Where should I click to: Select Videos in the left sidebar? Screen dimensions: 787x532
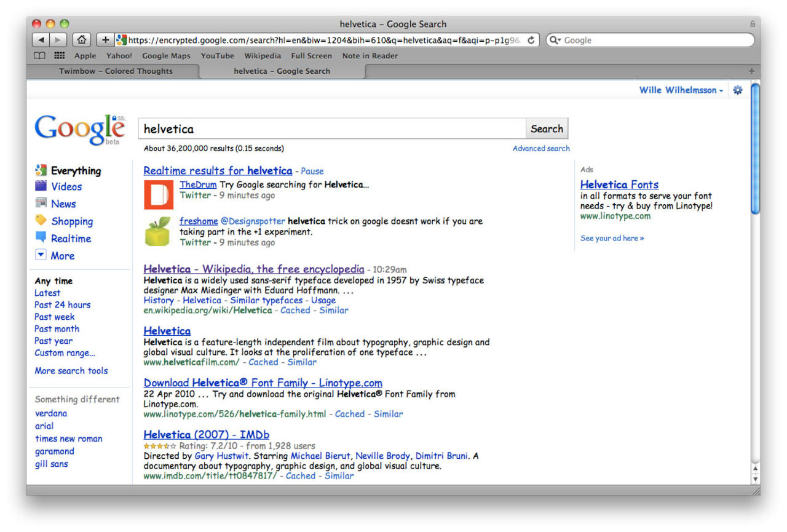(x=66, y=187)
